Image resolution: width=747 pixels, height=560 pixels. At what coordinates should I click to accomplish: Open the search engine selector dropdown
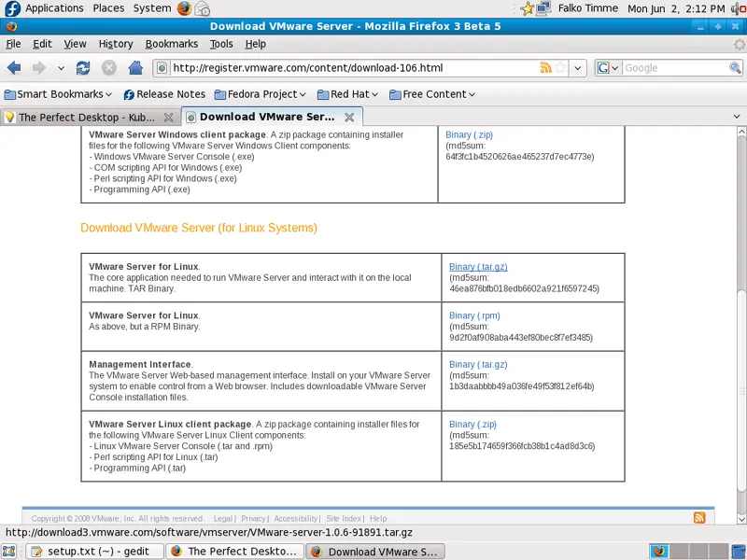click(x=608, y=68)
